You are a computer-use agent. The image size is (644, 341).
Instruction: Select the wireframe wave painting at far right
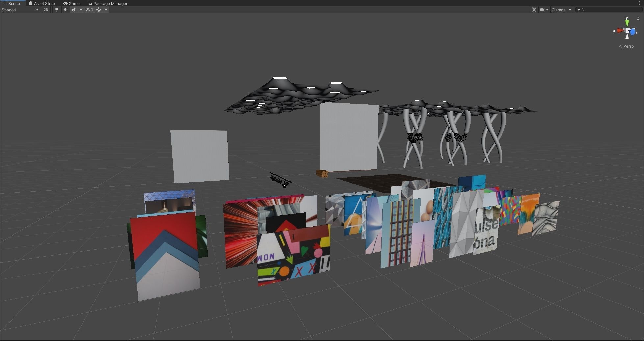click(546, 218)
